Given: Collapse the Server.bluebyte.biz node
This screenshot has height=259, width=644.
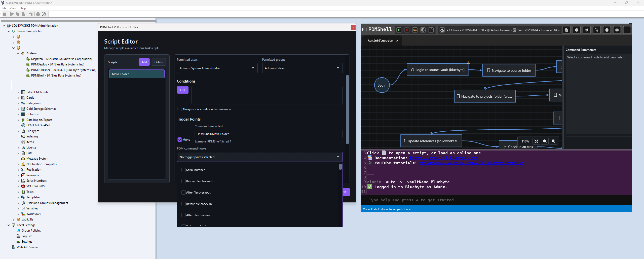Looking at the screenshot, I should [9, 31].
